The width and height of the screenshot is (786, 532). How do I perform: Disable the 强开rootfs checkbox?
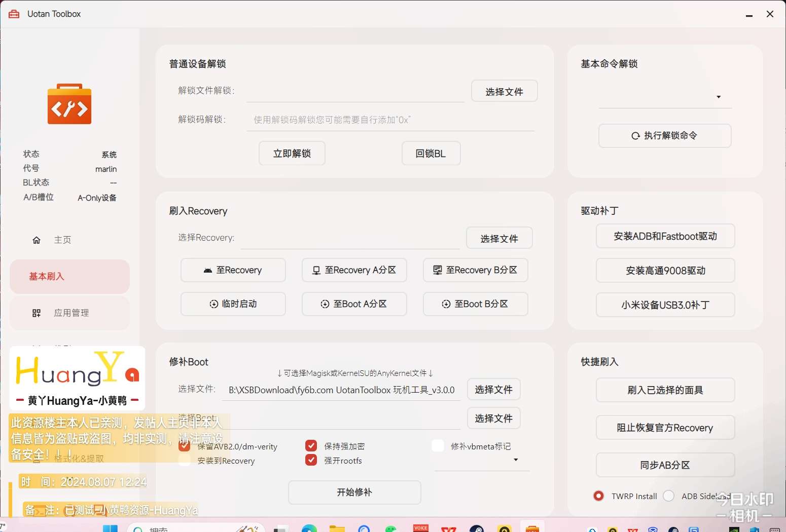[x=311, y=460]
